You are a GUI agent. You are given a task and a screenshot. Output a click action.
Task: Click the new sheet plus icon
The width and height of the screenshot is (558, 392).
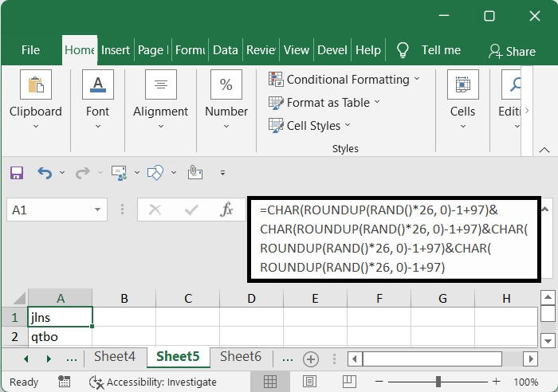tap(311, 359)
